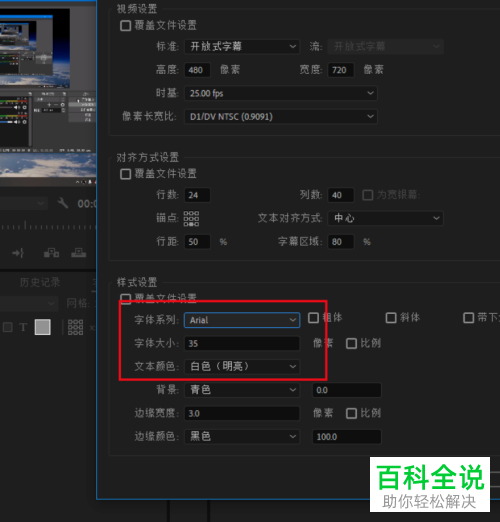This screenshot has height=522, width=500.
Task: Click the caption area field showing 80
Action: 341,242
